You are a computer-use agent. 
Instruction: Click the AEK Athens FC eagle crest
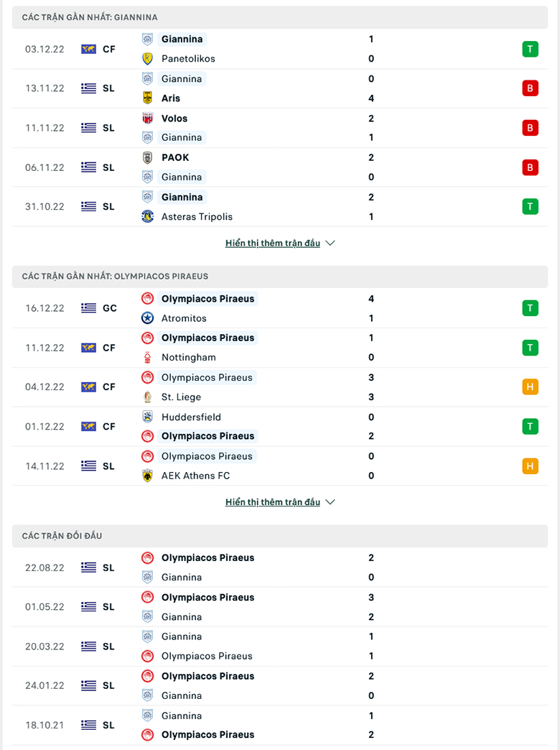tap(147, 476)
